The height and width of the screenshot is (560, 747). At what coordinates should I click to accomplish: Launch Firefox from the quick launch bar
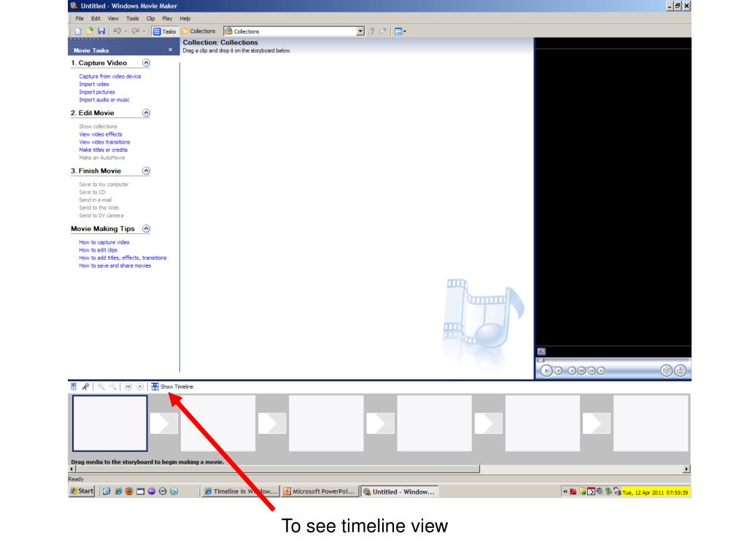[129, 491]
